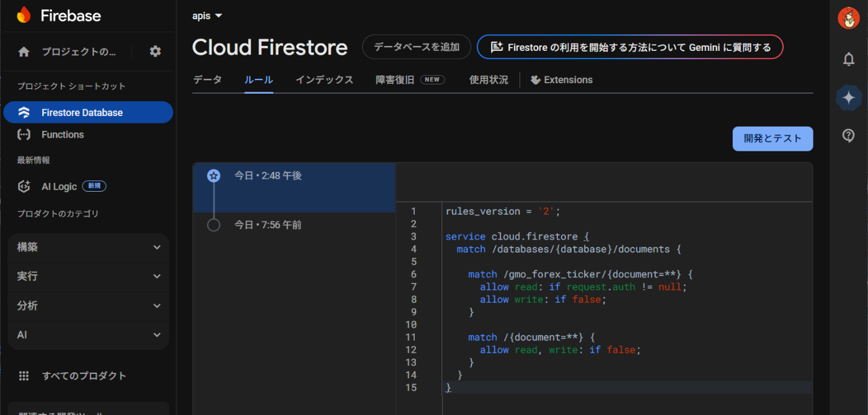Click line number 1 in the gutter
Image resolution: width=868 pixels, height=415 pixels.
point(414,212)
